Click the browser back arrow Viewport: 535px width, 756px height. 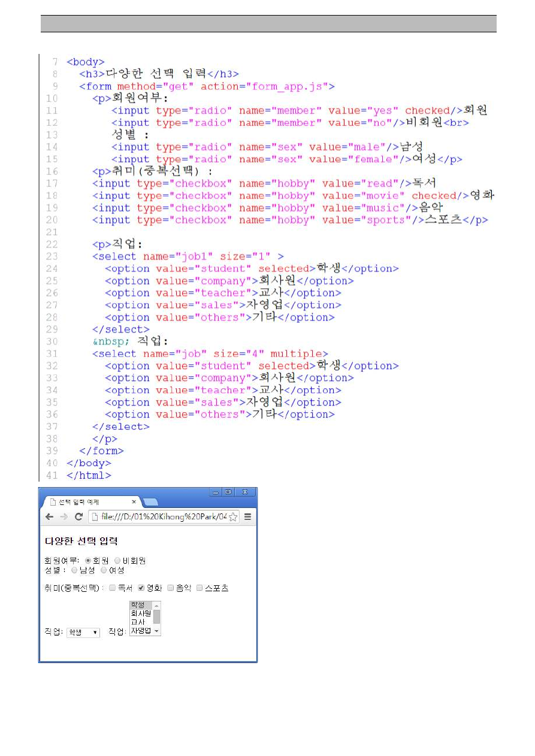click(50, 517)
